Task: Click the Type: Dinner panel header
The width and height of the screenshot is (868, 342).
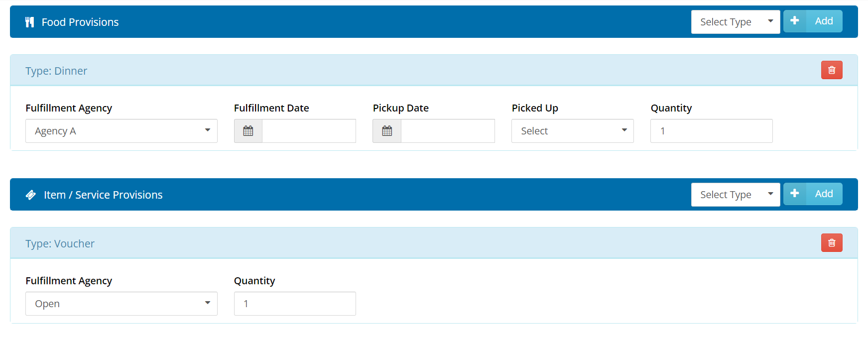Action: (398, 71)
